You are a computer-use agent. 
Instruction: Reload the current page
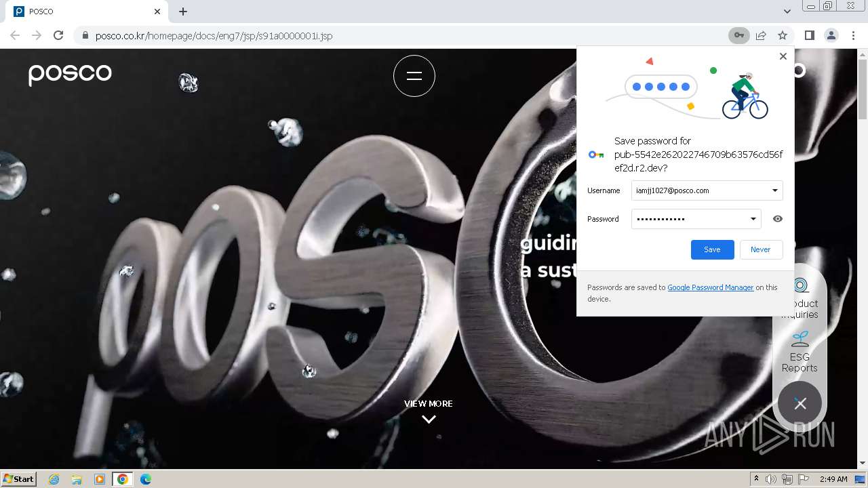[x=58, y=35]
